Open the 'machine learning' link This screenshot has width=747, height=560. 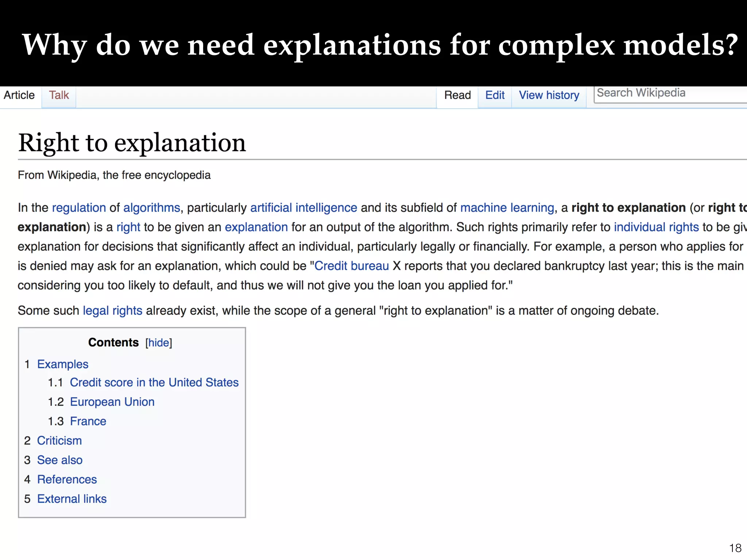coord(507,207)
